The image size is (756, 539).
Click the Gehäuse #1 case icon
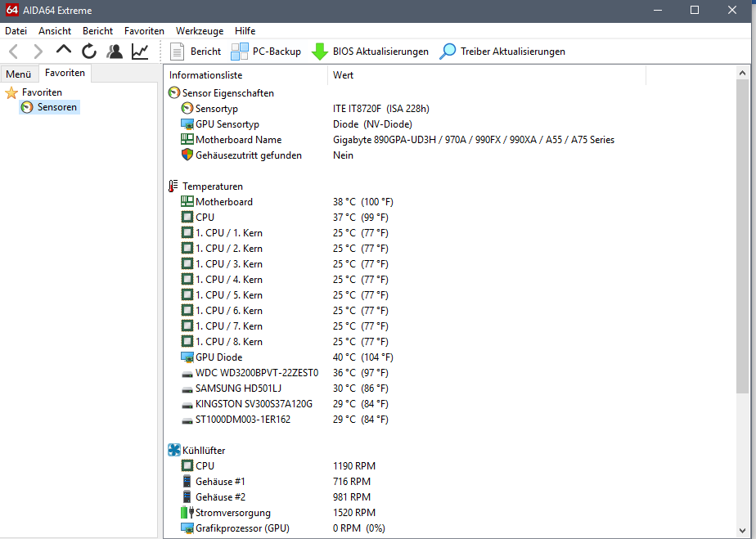pos(187,481)
